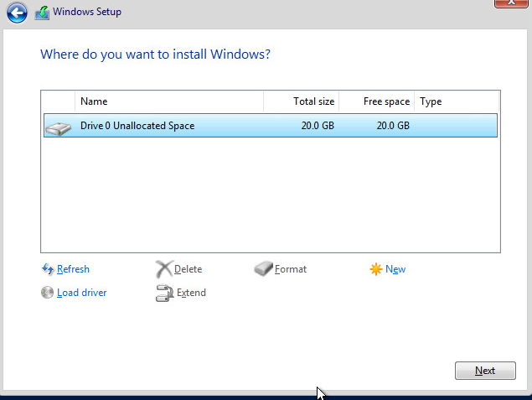Choose the Format text link
Viewport: 532px width, 400px height.
(291, 269)
